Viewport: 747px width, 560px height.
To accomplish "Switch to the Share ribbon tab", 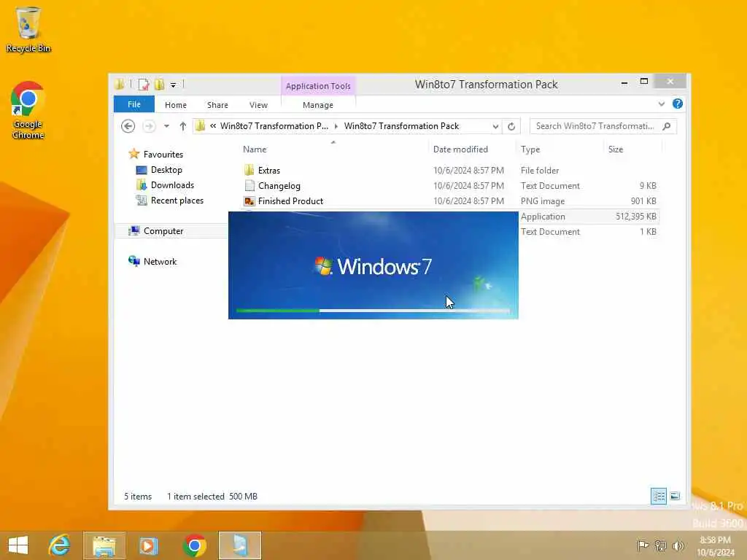I will pos(217,105).
